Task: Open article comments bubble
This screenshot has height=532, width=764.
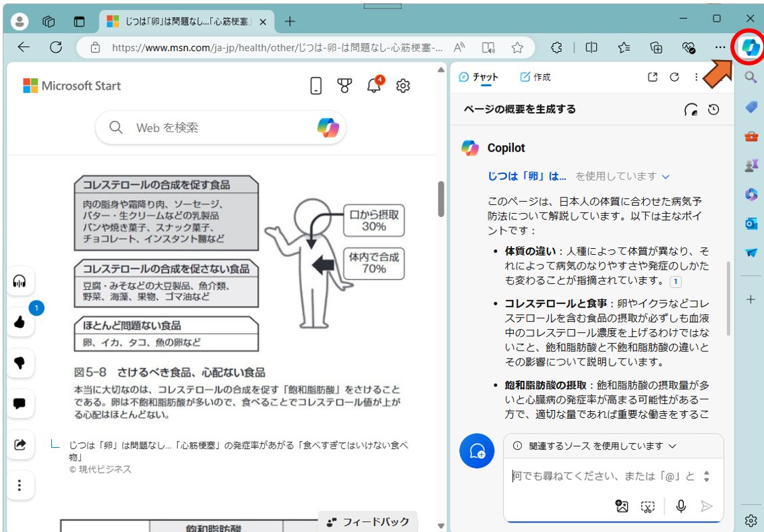Action: tap(20, 403)
